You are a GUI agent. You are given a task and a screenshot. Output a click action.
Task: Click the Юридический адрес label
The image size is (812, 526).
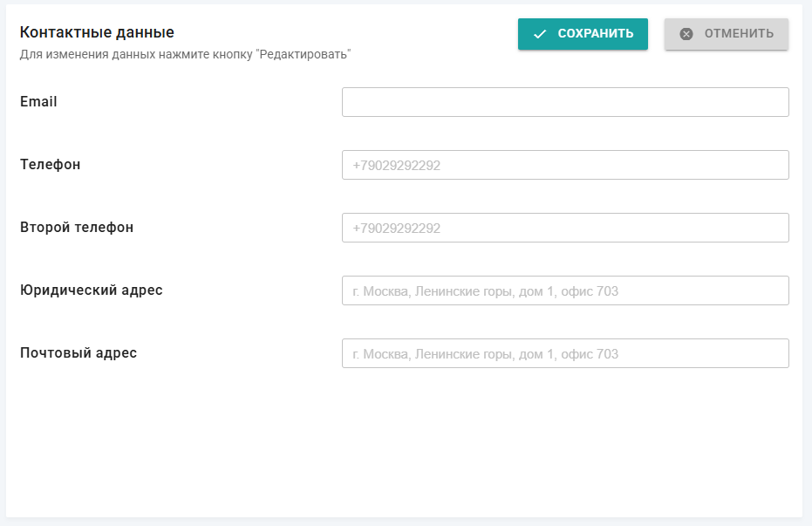coord(91,290)
